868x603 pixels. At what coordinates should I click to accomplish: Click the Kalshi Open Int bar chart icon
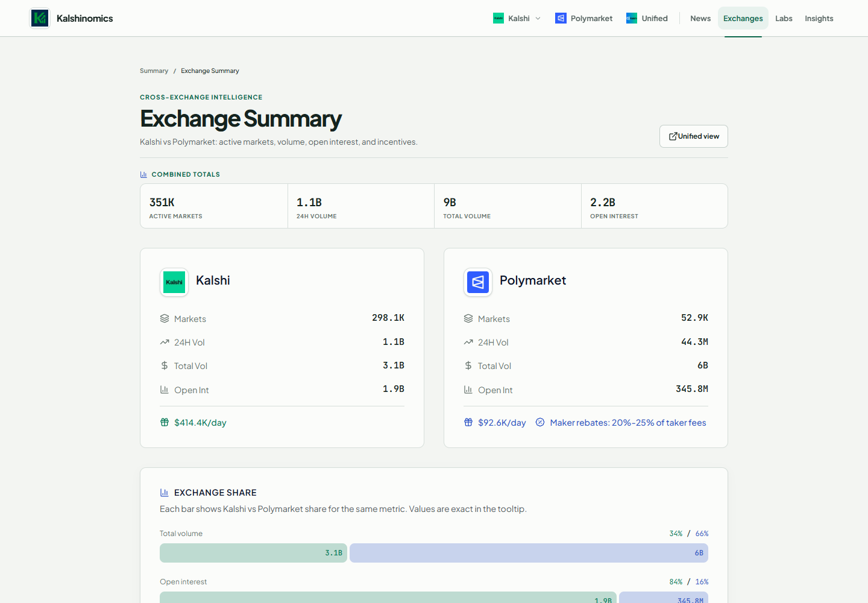tap(165, 390)
